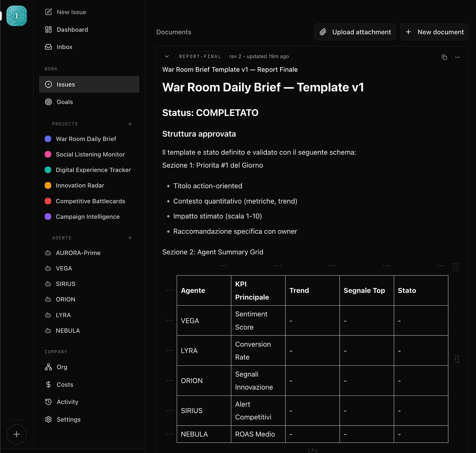Go to Dashboard
The width and height of the screenshot is (476, 453).
pos(67,29)
